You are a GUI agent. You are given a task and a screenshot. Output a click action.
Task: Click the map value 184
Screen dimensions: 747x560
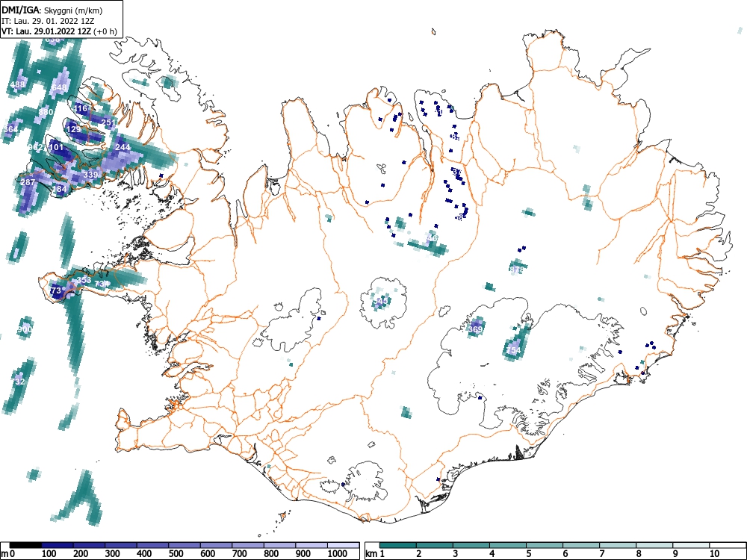pyautogui.click(x=60, y=189)
